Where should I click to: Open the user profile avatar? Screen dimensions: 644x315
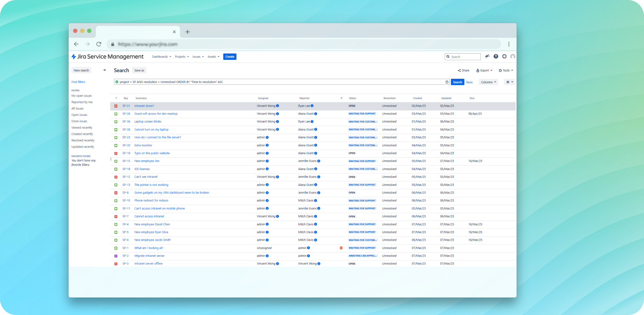coord(513,56)
